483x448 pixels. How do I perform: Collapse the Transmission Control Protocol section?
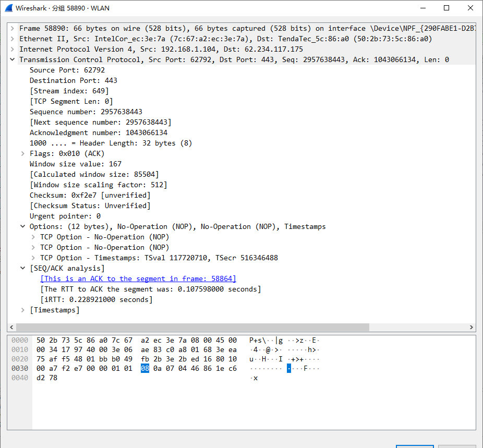[12, 59]
